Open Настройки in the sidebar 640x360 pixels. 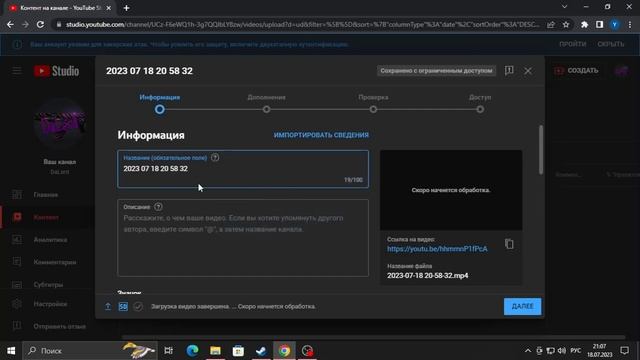click(46, 304)
